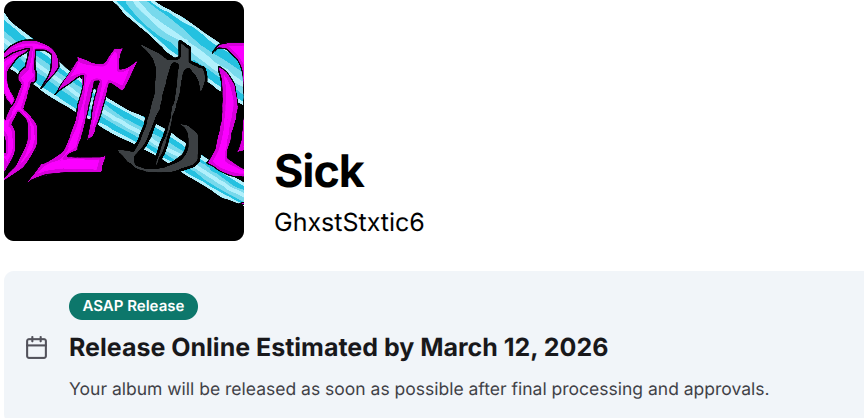
Task: Click the words "Release Online" in the heading
Action: coord(159,348)
